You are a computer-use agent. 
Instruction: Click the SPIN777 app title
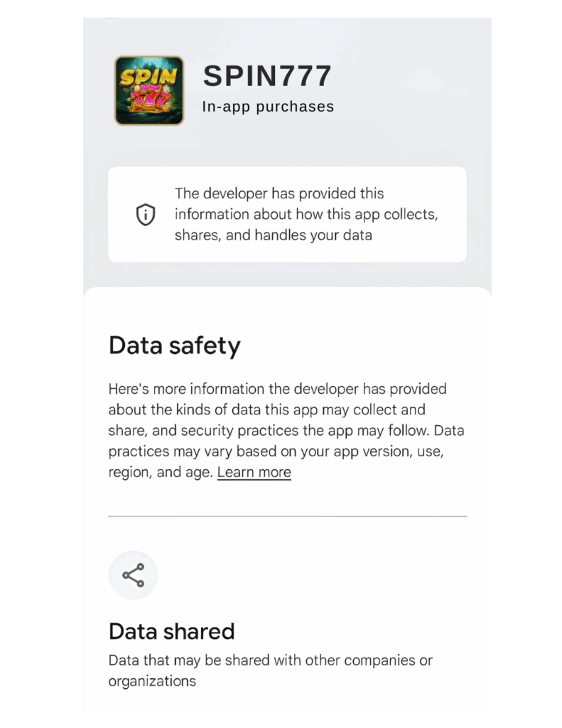coord(267,76)
